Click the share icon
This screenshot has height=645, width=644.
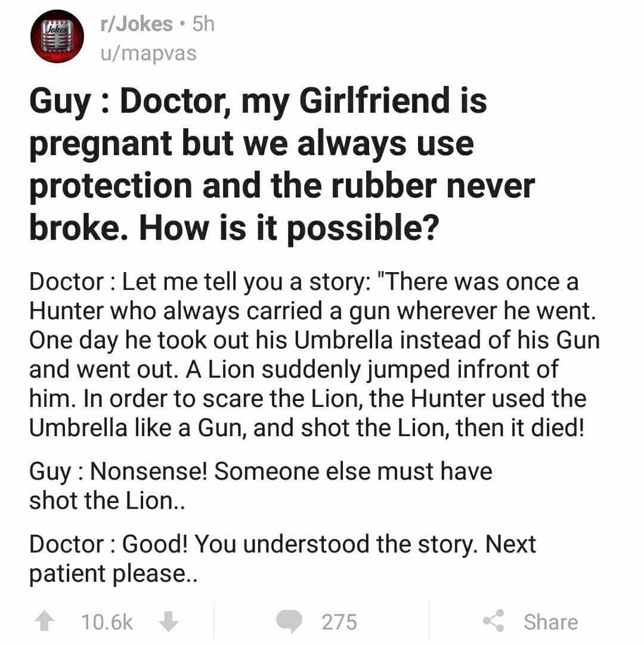click(495, 621)
